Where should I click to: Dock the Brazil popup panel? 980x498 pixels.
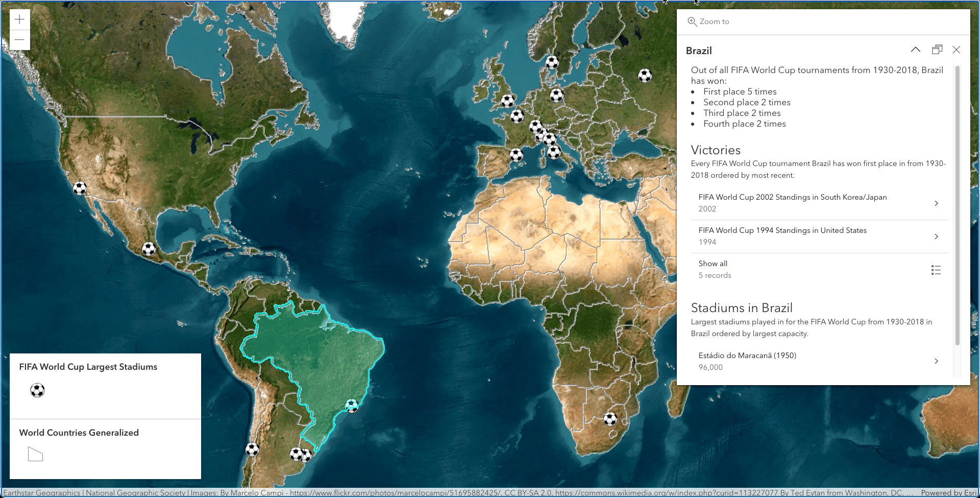pyautogui.click(x=937, y=50)
